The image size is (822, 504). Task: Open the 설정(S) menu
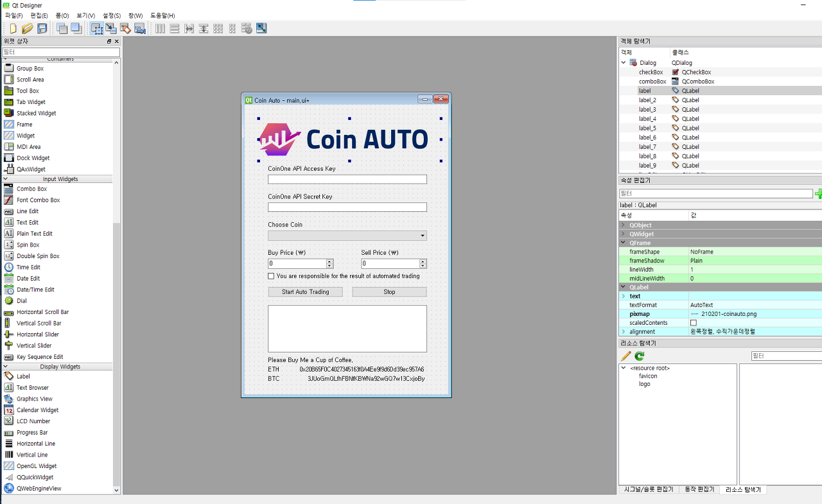(x=112, y=15)
